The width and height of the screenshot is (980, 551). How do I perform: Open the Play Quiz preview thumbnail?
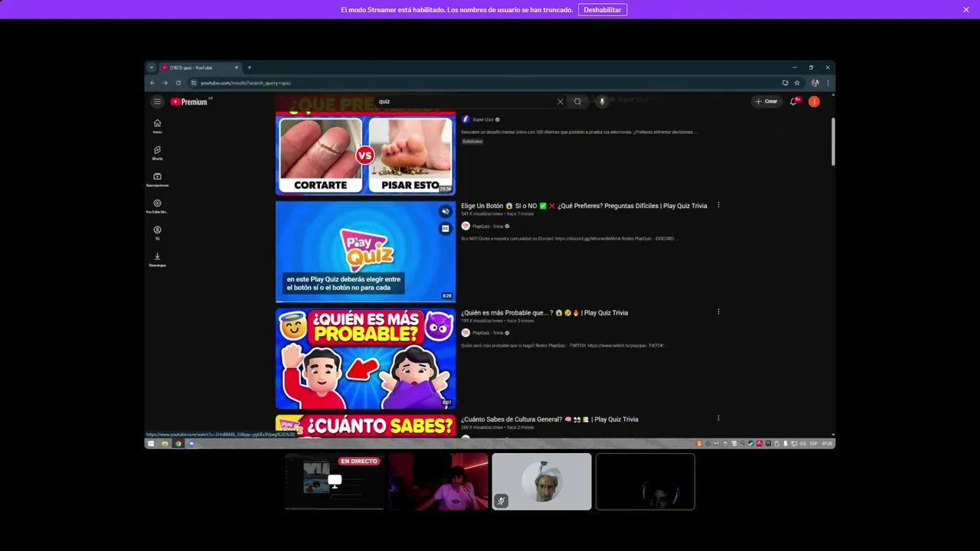(x=365, y=252)
